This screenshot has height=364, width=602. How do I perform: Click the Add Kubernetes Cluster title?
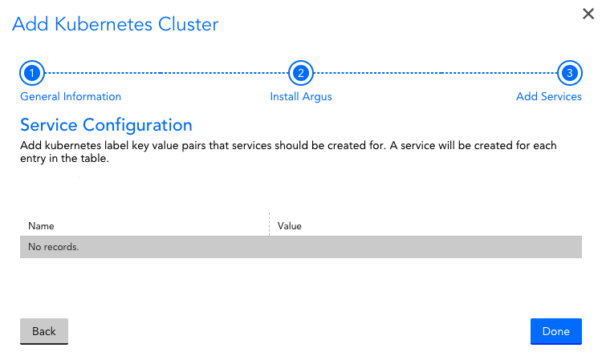tap(115, 24)
